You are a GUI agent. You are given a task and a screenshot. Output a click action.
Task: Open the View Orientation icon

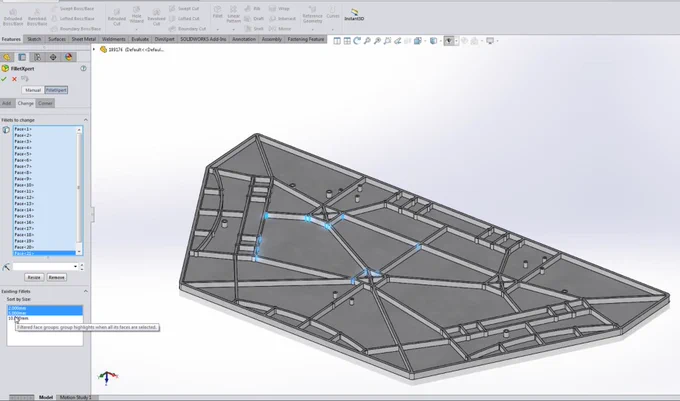pyautogui.click(x=418, y=41)
